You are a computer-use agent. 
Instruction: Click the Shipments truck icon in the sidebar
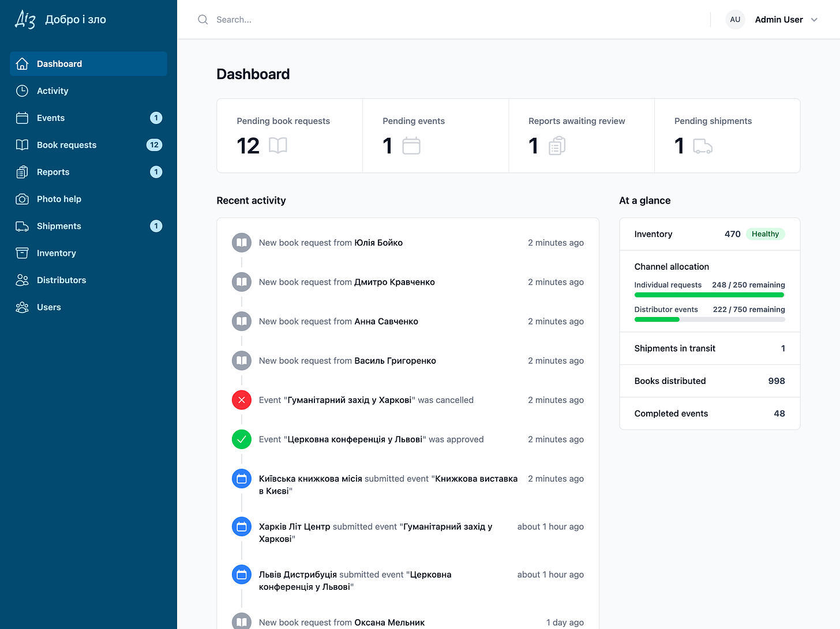[x=22, y=226]
